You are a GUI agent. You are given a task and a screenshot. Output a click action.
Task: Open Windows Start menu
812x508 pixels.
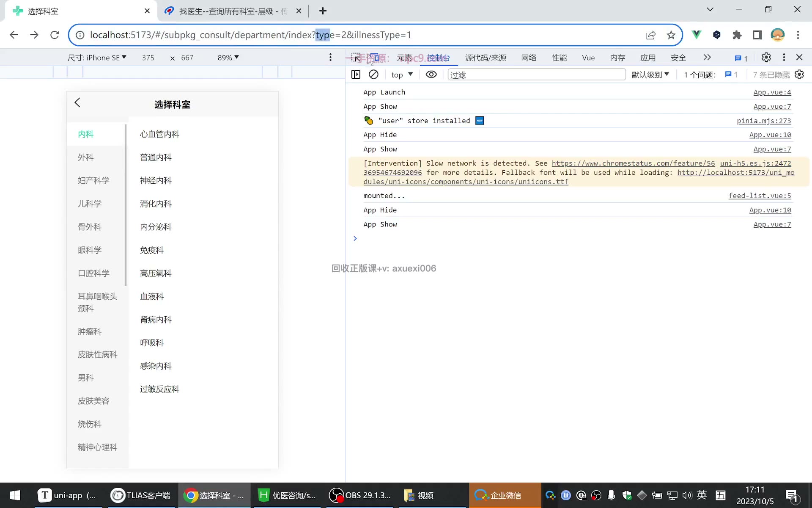pos(15,495)
